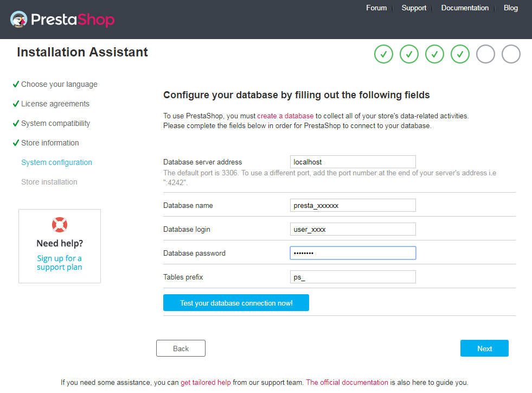Go to the Next installation step
The image size is (532, 393).
[x=484, y=348]
